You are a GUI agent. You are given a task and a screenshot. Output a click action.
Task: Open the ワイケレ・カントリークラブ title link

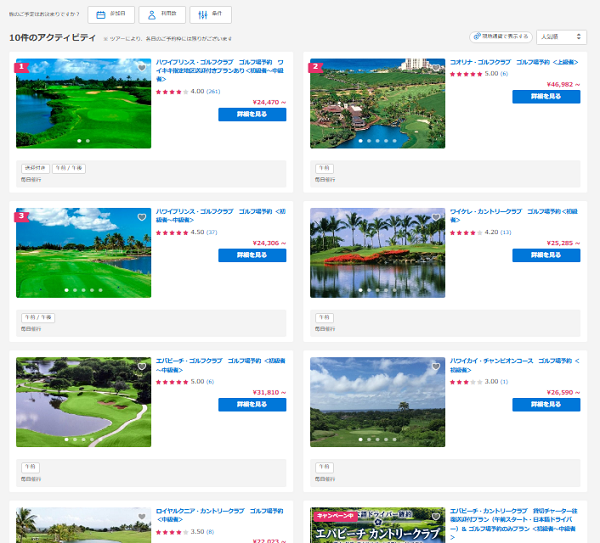coord(514,215)
